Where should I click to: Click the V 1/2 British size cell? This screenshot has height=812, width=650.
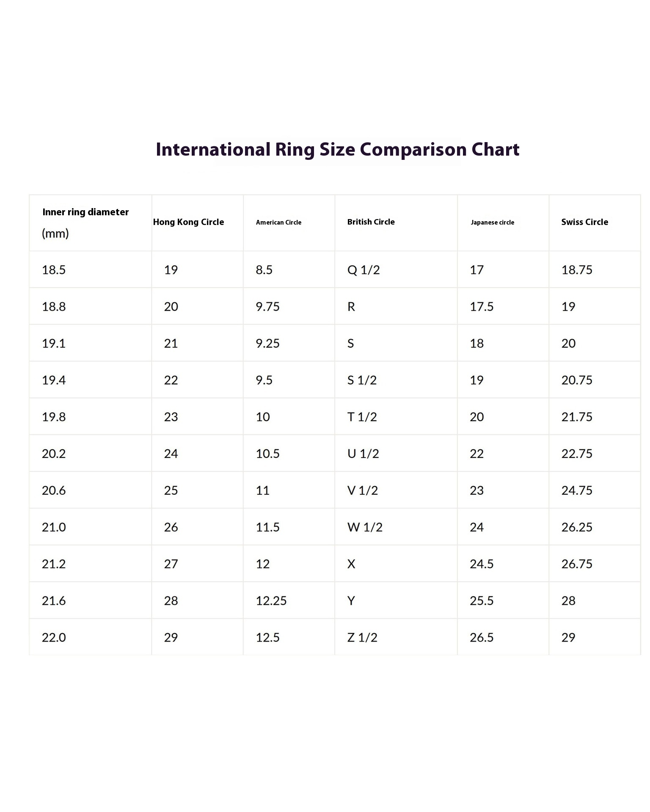[x=396, y=490]
